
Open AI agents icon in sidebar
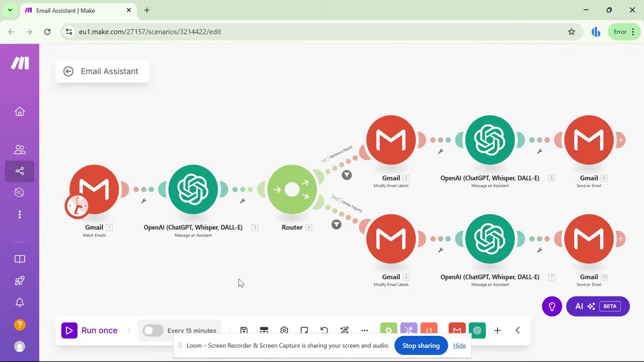(20, 193)
